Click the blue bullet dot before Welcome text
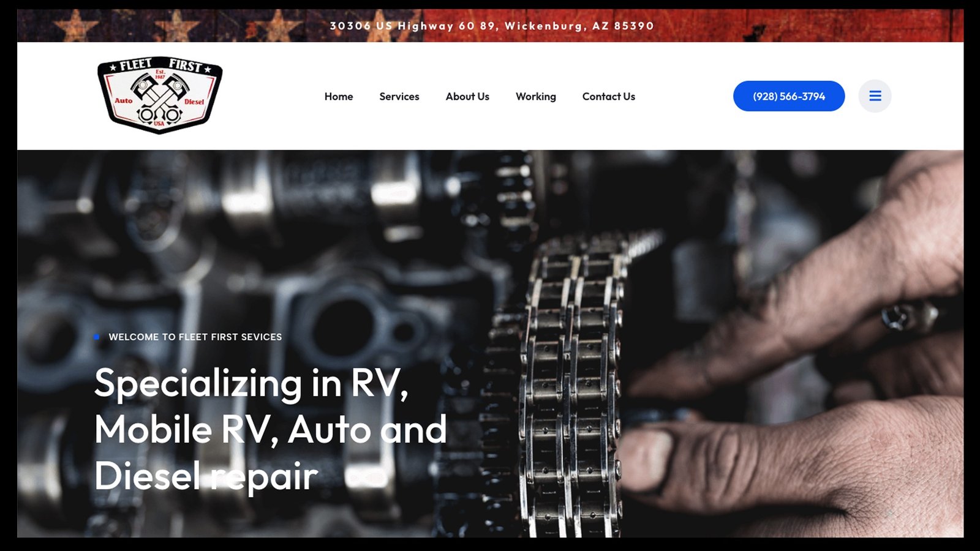 [x=97, y=337]
